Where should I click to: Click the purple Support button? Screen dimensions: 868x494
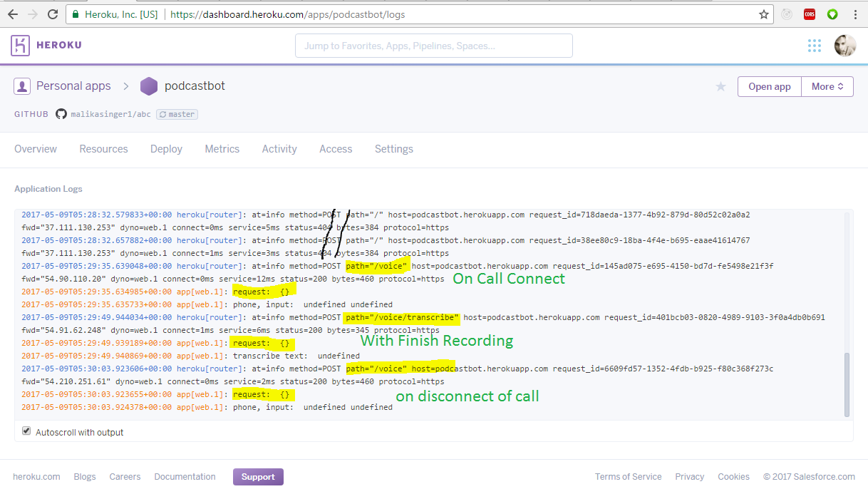tap(258, 477)
